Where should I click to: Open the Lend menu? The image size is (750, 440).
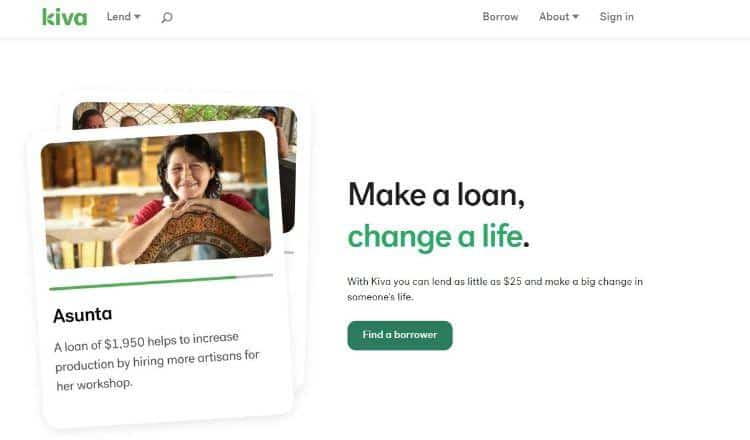tap(123, 17)
